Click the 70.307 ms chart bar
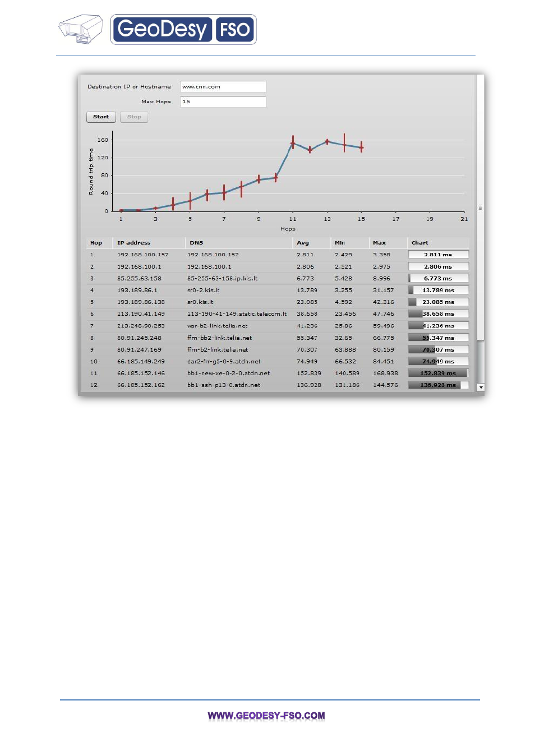The width and height of the screenshot is (535, 756). (x=438, y=350)
